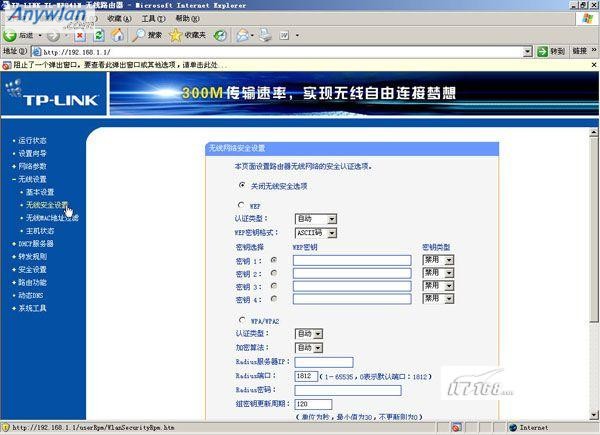Open 运行状态 in sidebar
600x435 pixels.
pos(32,140)
